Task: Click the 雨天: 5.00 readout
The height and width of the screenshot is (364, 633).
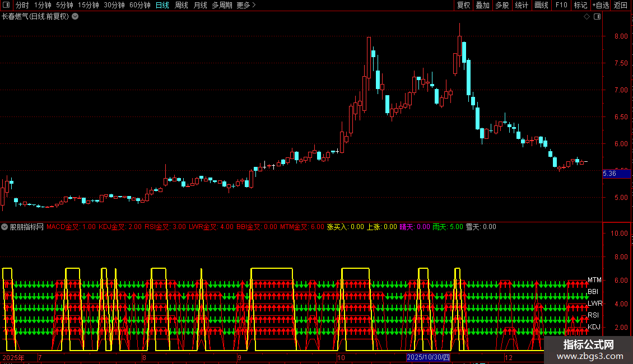Action: pyautogui.click(x=448, y=227)
